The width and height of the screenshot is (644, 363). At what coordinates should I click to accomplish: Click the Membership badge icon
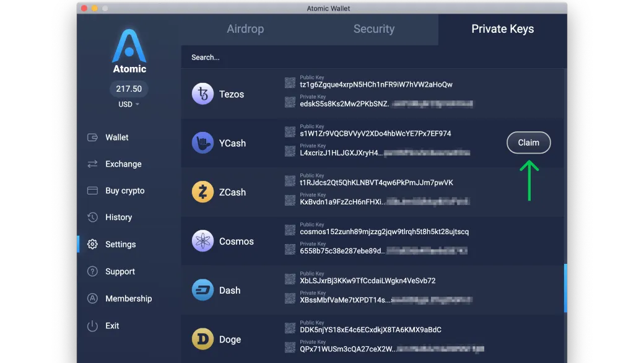click(92, 299)
